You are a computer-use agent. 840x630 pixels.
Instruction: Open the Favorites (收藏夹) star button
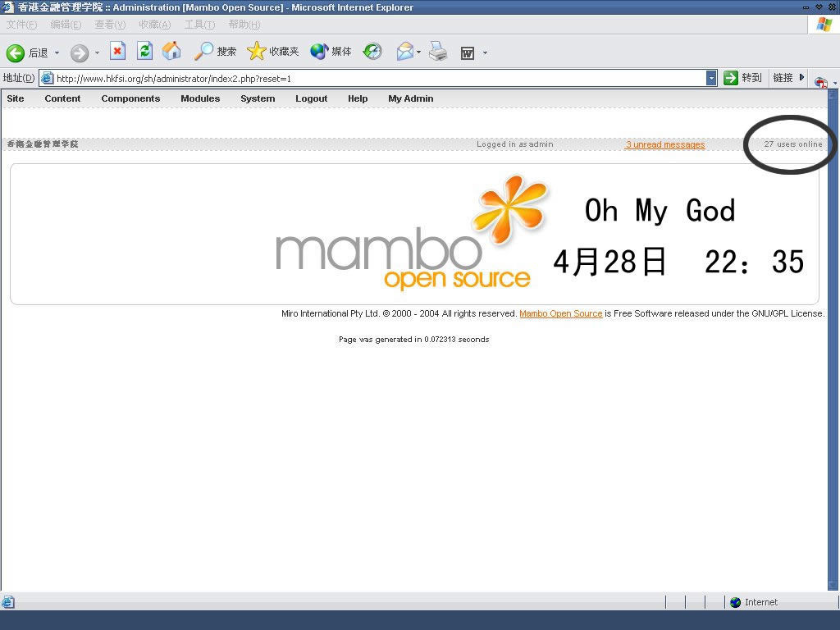point(272,52)
